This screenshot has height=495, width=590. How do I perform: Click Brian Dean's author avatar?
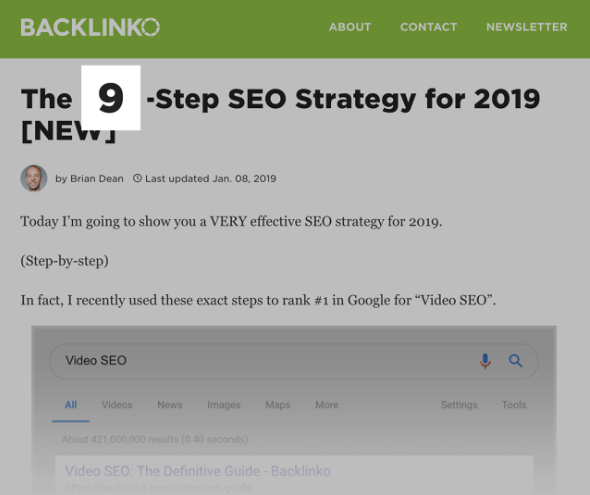[34, 178]
